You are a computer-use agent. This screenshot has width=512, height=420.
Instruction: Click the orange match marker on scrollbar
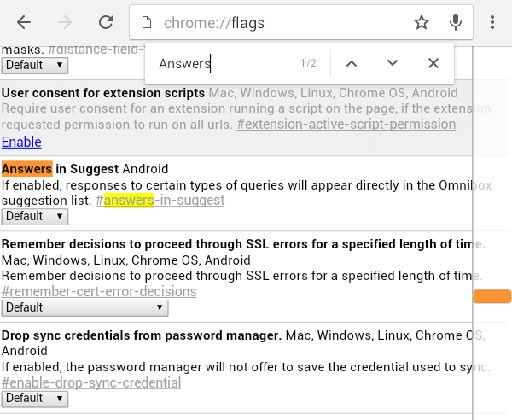[x=492, y=296]
